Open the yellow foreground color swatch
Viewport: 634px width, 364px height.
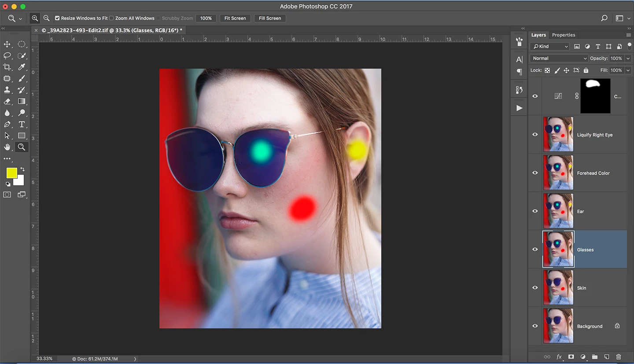point(11,173)
